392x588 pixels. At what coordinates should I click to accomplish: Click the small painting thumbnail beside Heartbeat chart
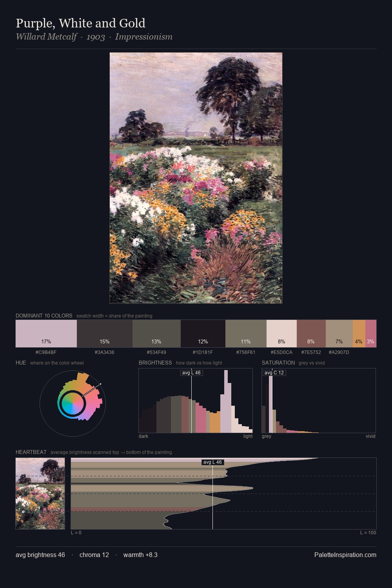(40, 494)
